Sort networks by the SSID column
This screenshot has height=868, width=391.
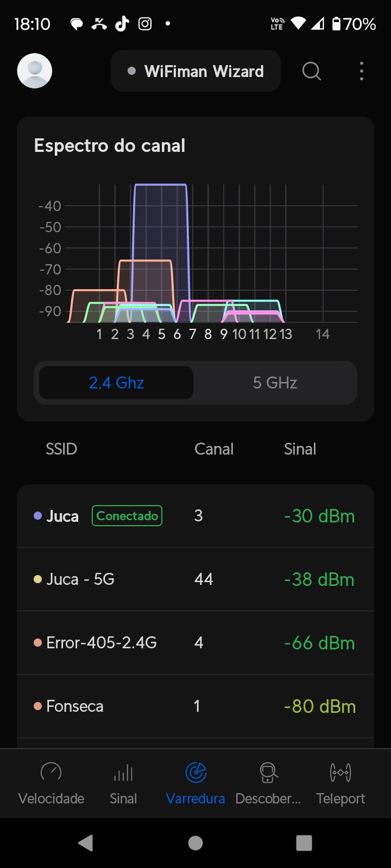click(61, 449)
